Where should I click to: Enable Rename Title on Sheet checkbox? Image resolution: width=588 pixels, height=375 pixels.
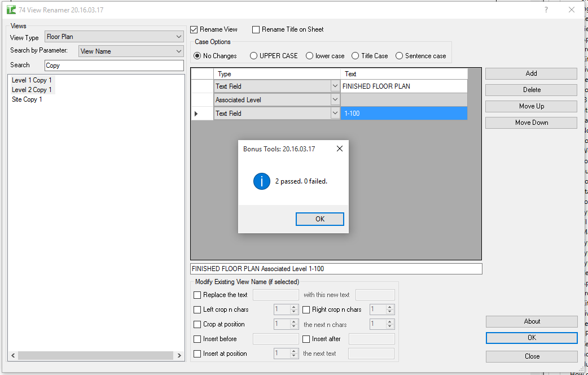[x=256, y=29]
